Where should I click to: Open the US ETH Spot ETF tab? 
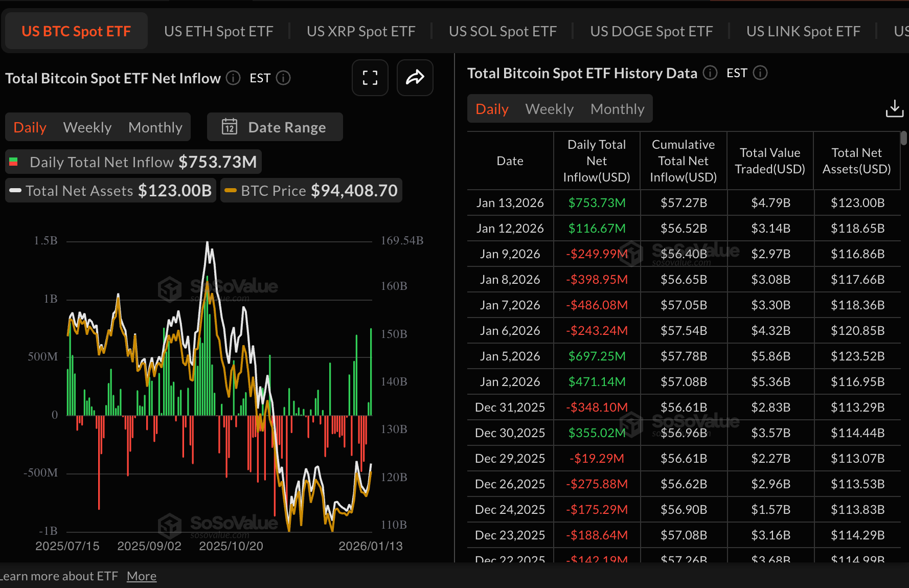coord(218,31)
